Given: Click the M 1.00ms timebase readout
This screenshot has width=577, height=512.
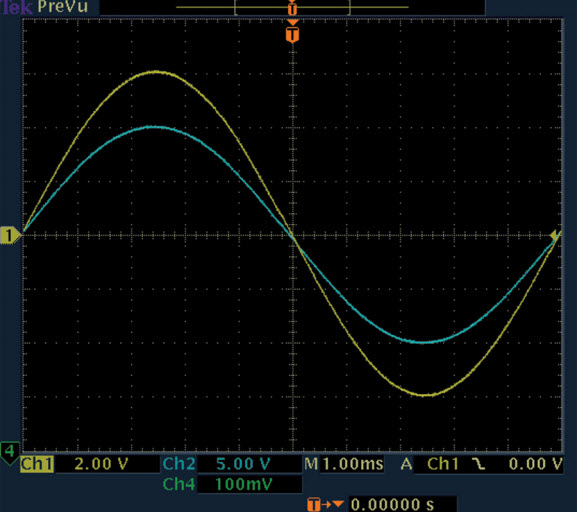Looking at the screenshot, I should [344, 464].
